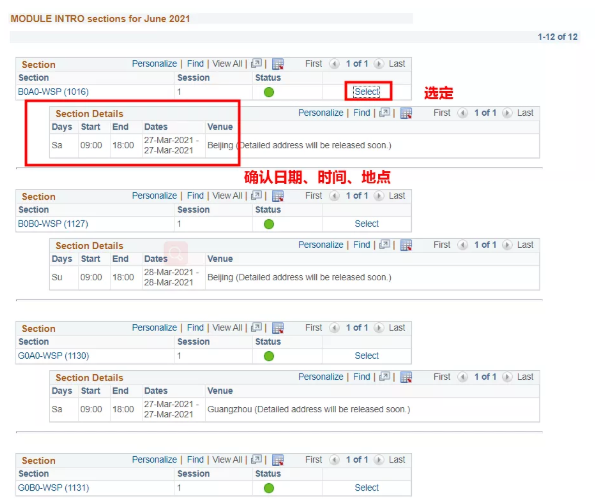Open the zoom popup icon in the G0A0-WSP Section header

pos(257,327)
